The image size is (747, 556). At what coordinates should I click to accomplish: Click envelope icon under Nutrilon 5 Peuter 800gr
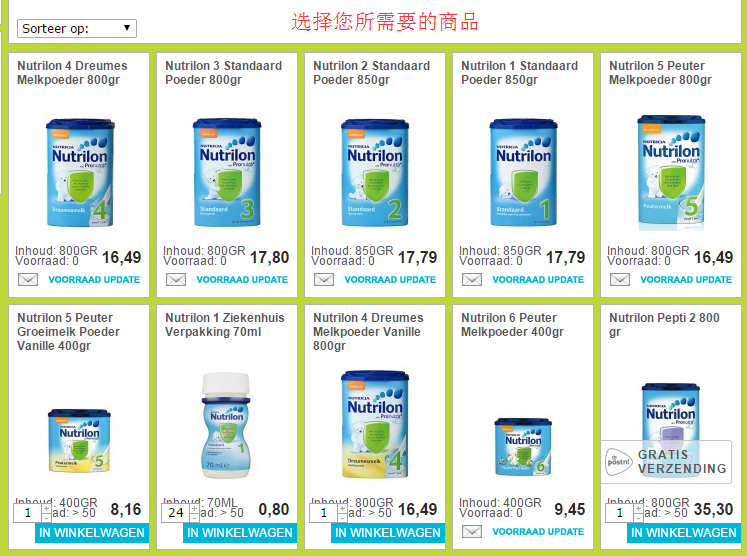620,280
